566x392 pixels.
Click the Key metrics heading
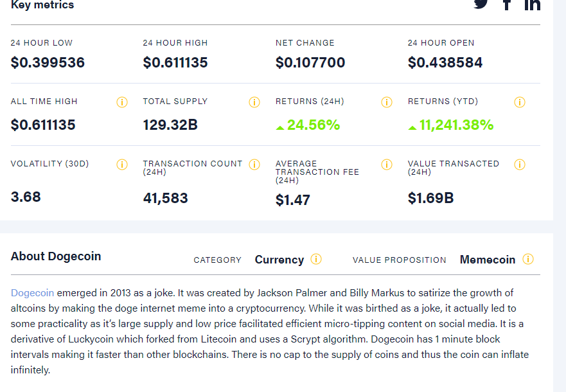(42, 4)
